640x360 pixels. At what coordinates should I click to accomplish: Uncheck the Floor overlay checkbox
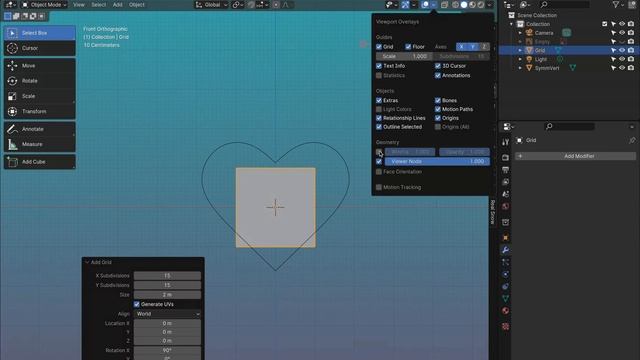point(408,47)
